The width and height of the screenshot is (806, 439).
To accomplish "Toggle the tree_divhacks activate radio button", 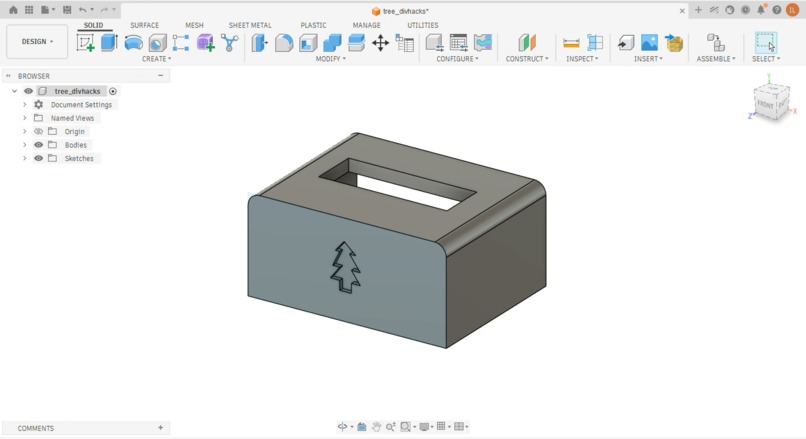I will (x=113, y=91).
